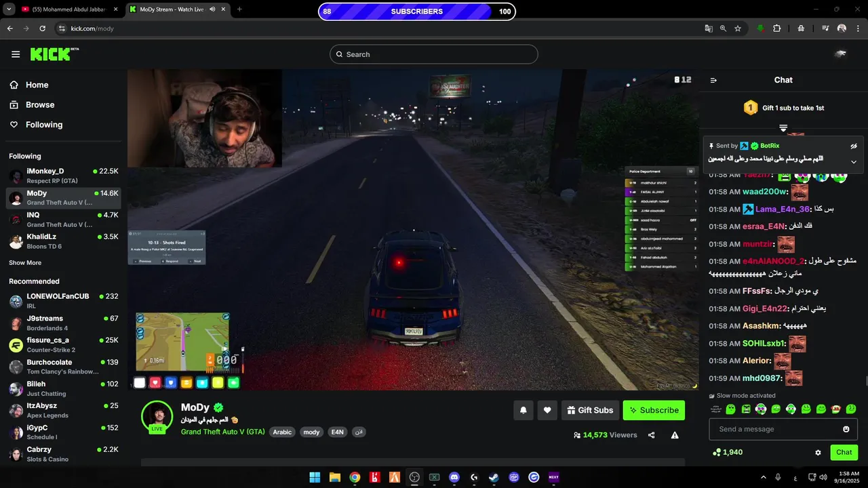The width and height of the screenshot is (868, 488).
Task: Open user profile avatar on Kick header
Action: click(x=841, y=54)
